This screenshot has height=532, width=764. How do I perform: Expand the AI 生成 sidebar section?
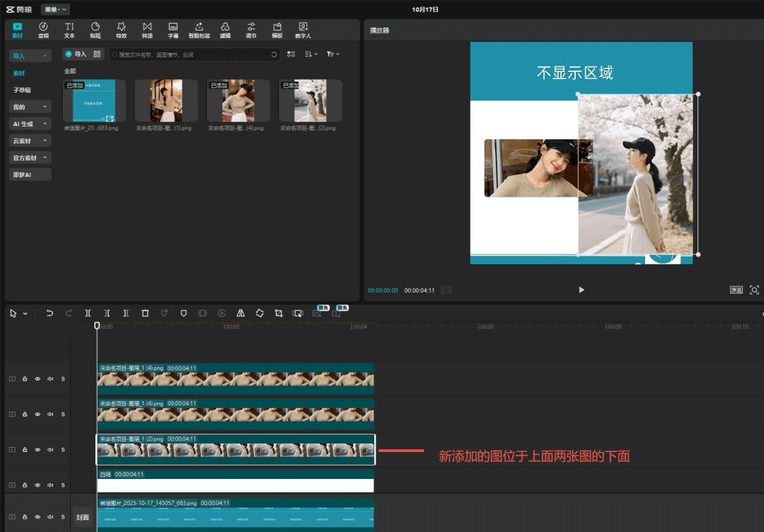click(x=30, y=124)
